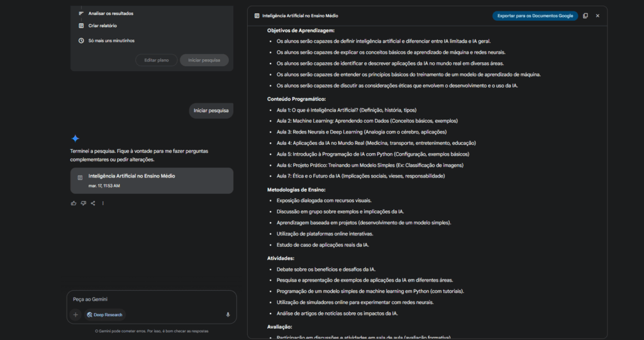Open the Inteligência Artificial no Ensino Médio report card
This screenshot has width=644, height=340.
[x=152, y=180]
